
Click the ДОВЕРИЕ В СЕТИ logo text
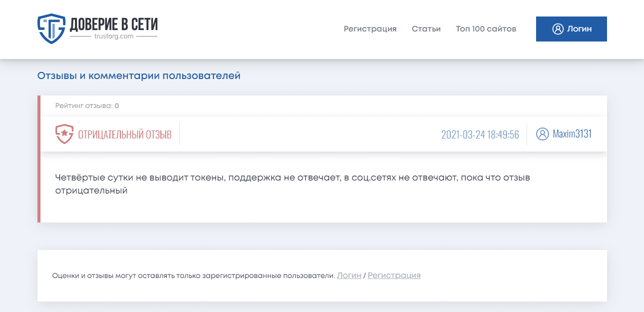113,23
